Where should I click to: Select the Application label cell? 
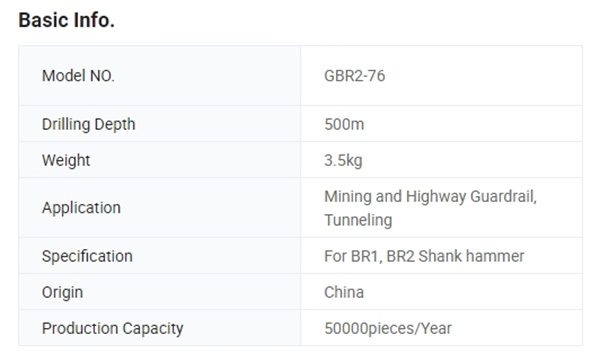160,207
